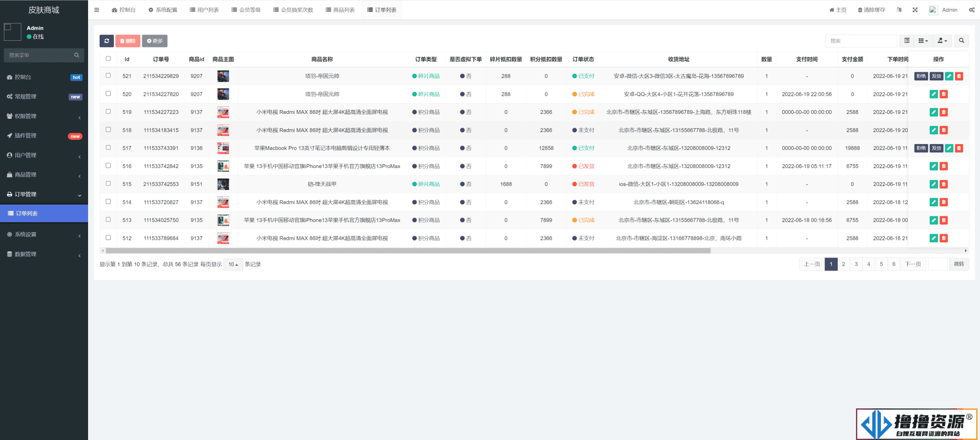Edit order 520 with the green pencil icon
The height and width of the screenshot is (440, 980).
click(x=934, y=94)
